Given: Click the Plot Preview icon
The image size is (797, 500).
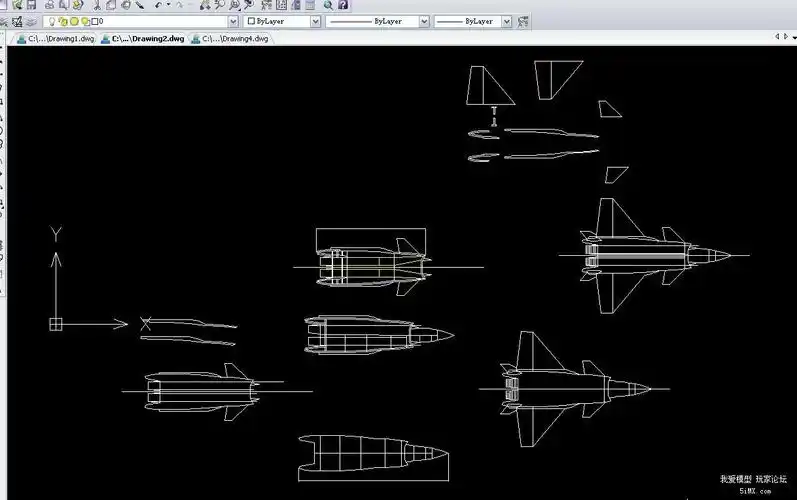Looking at the screenshot, I should [x=63, y=5].
